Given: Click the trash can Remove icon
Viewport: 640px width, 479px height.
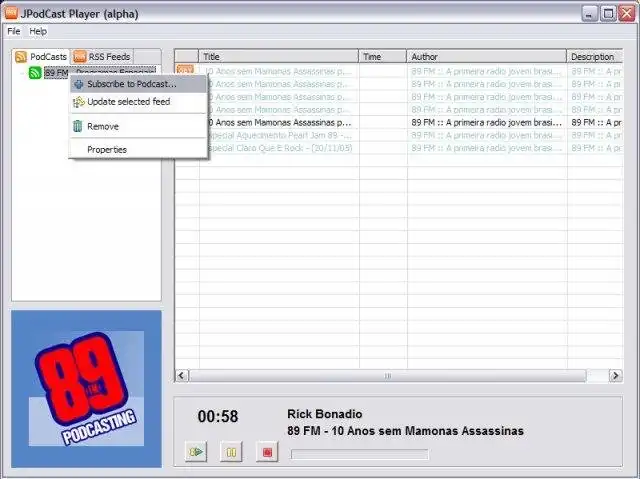Looking at the screenshot, I should click(78, 126).
